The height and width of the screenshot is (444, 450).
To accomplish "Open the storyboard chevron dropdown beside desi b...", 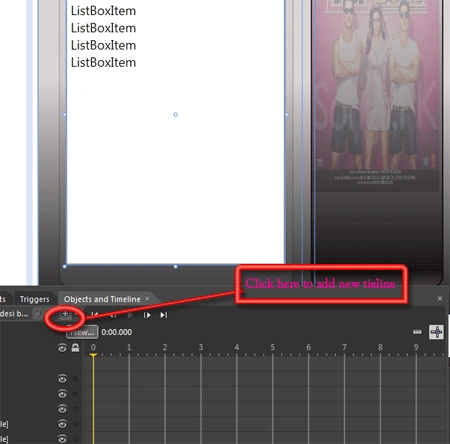I will (38, 314).
